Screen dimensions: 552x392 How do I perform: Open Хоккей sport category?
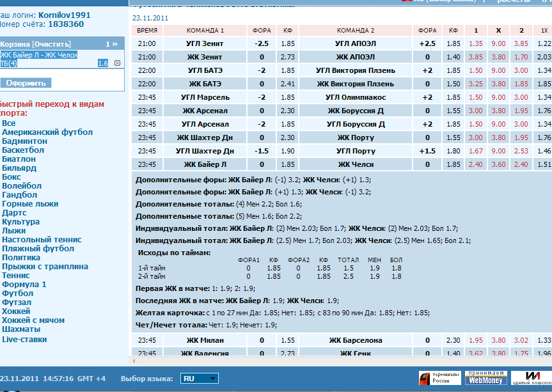click(16, 311)
